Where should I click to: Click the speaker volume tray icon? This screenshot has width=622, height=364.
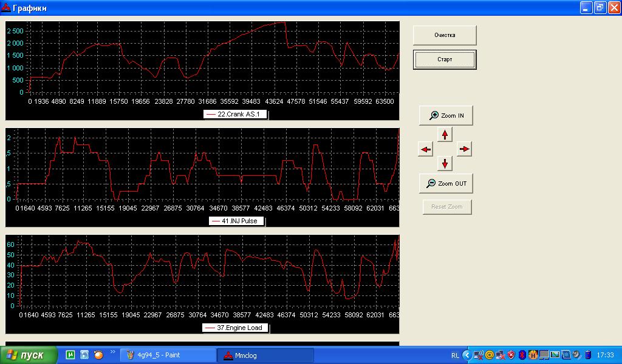click(x=576, y=356)
